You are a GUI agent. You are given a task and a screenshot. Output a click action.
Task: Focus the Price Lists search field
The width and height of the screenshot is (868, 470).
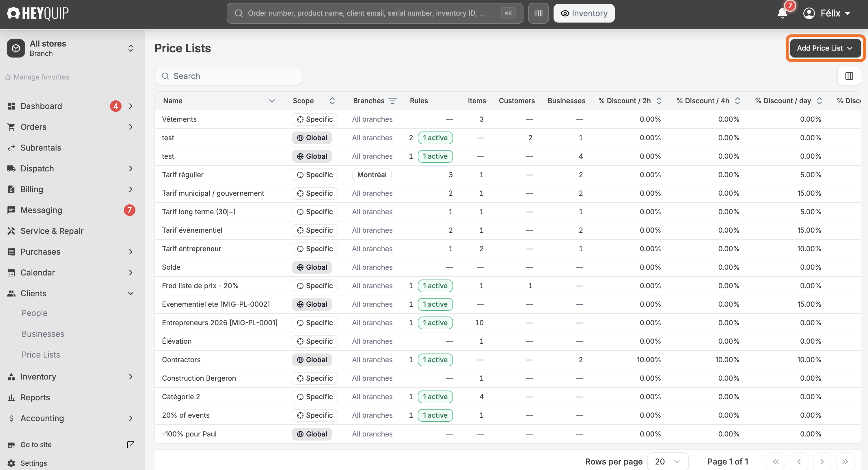pyautogui.click(x=228, y=76)
